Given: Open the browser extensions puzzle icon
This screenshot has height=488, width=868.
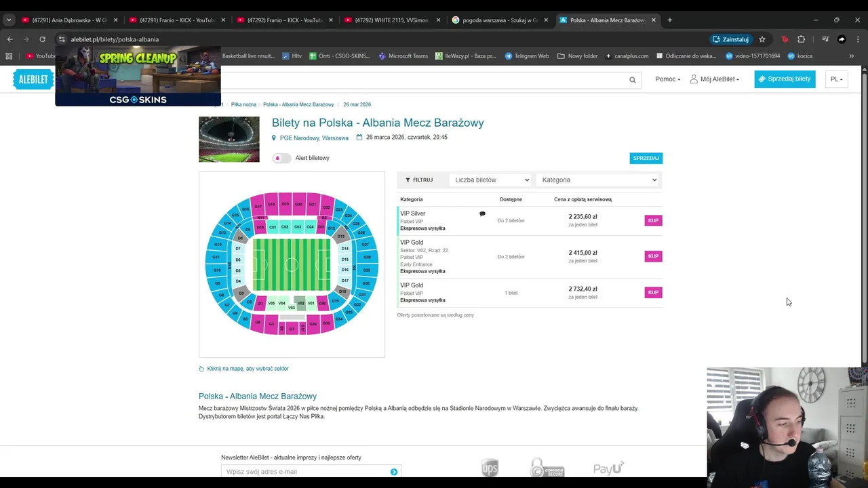Looking at the screenshot, I should tap(801, 39).
